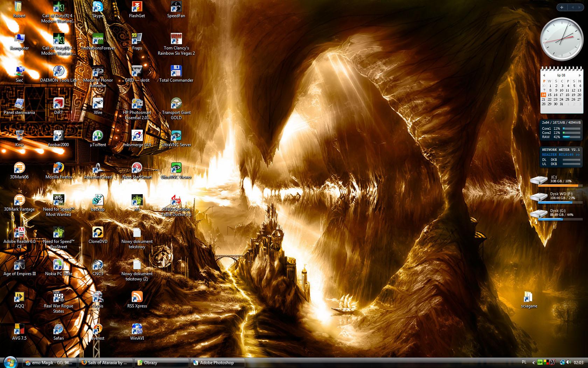Select the µTorrent desktop icon
The image size is (588, 368).
click(98, 139)
